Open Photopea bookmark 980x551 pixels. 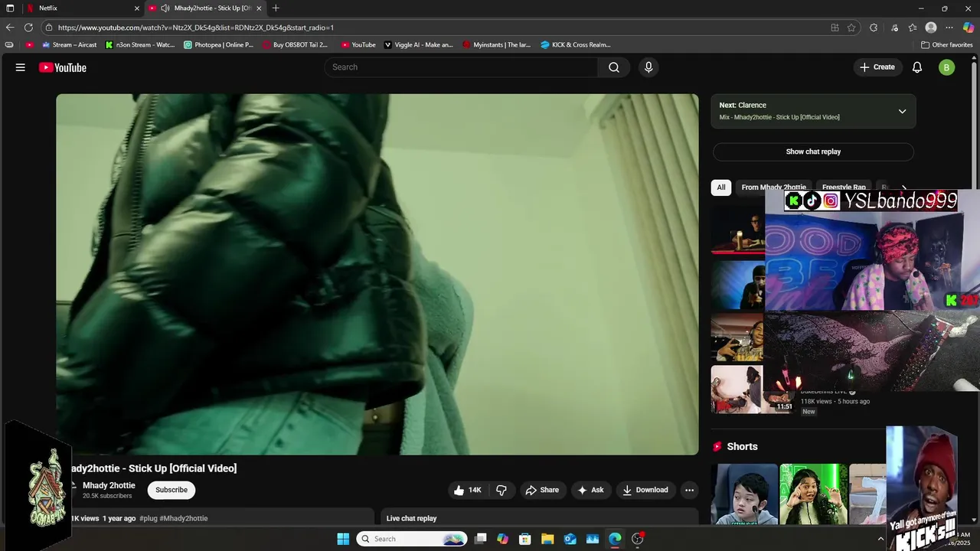219,44
